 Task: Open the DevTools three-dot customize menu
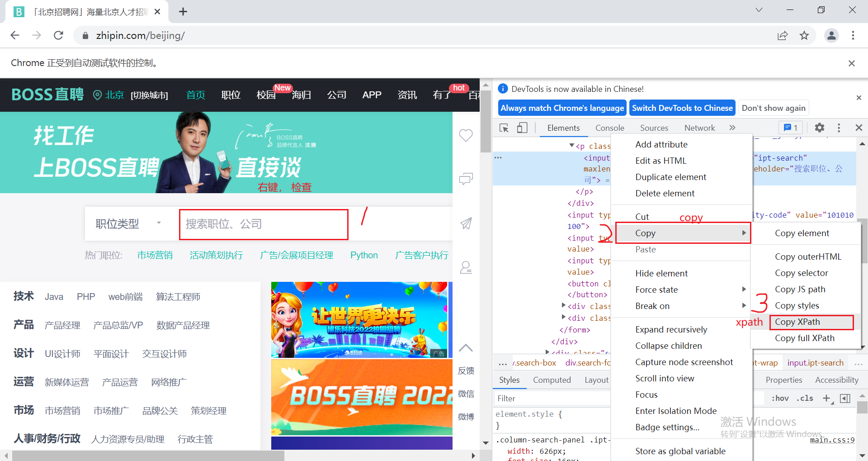pyautogui.click(x=839, y=128)
